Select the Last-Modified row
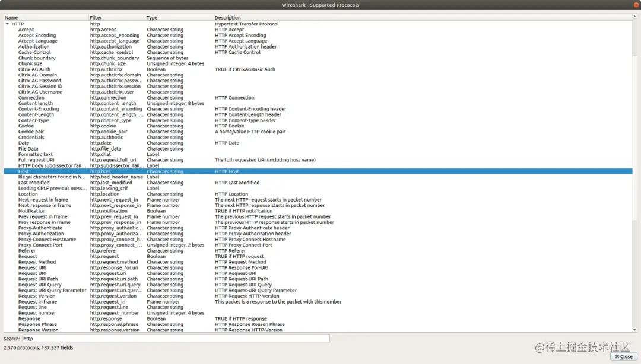 pyautogui.click(x=318, y=183)
